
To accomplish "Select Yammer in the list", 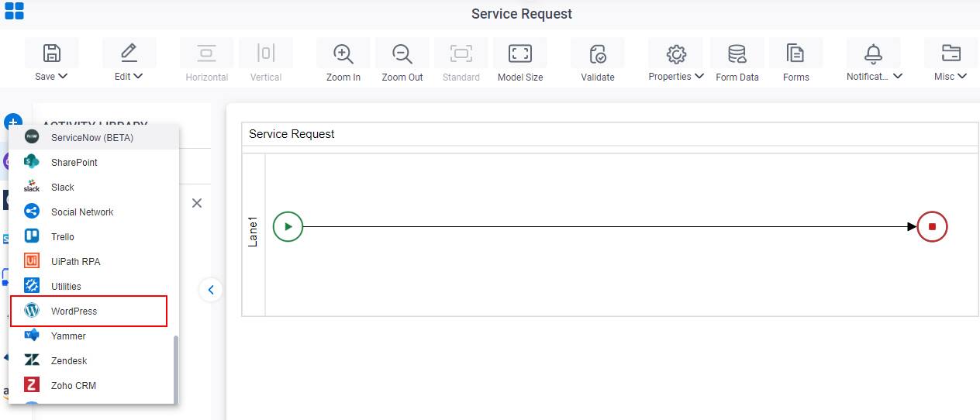I will (94, 336).
